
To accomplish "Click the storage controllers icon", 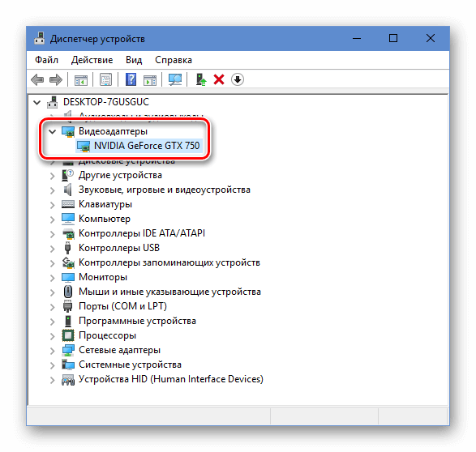I will pyautogui.click(x=68, y=262).
